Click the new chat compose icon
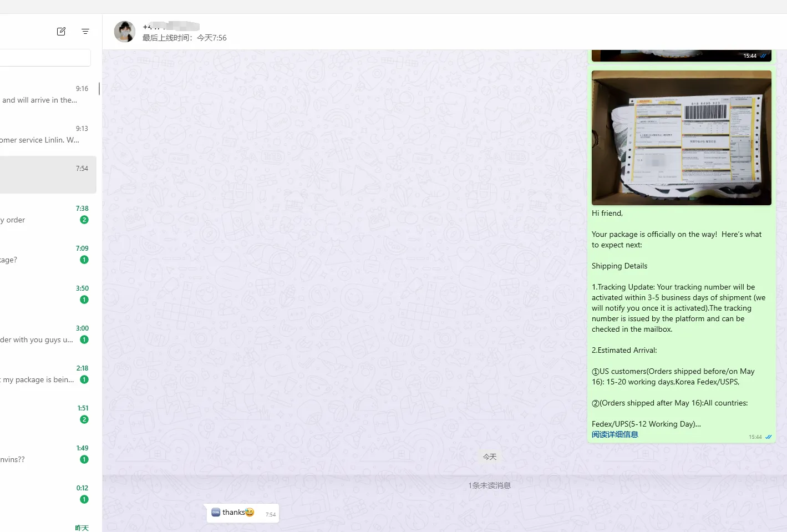Screen dimensions: 787x532 61,32
